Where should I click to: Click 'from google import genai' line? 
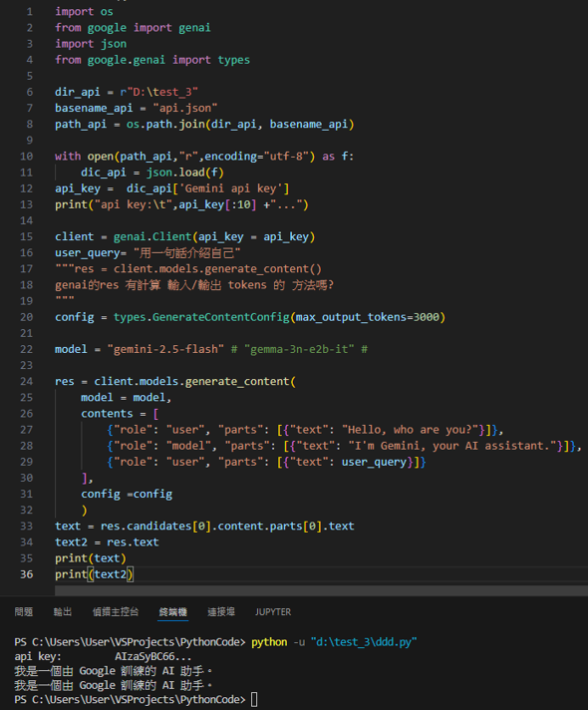point(133,28)
